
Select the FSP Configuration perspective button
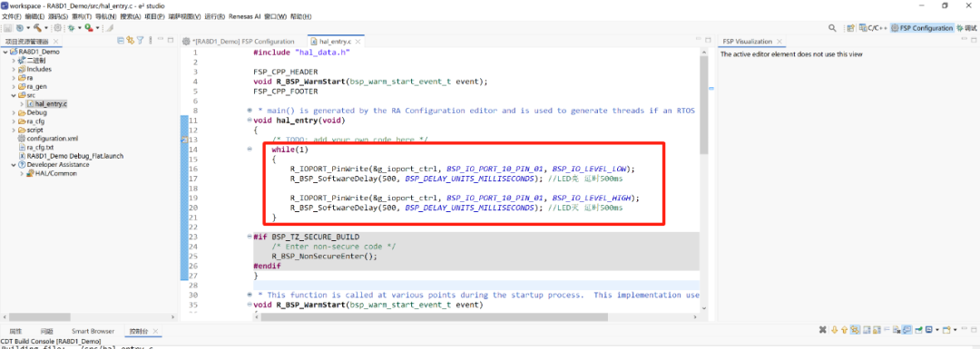[923, 28]
